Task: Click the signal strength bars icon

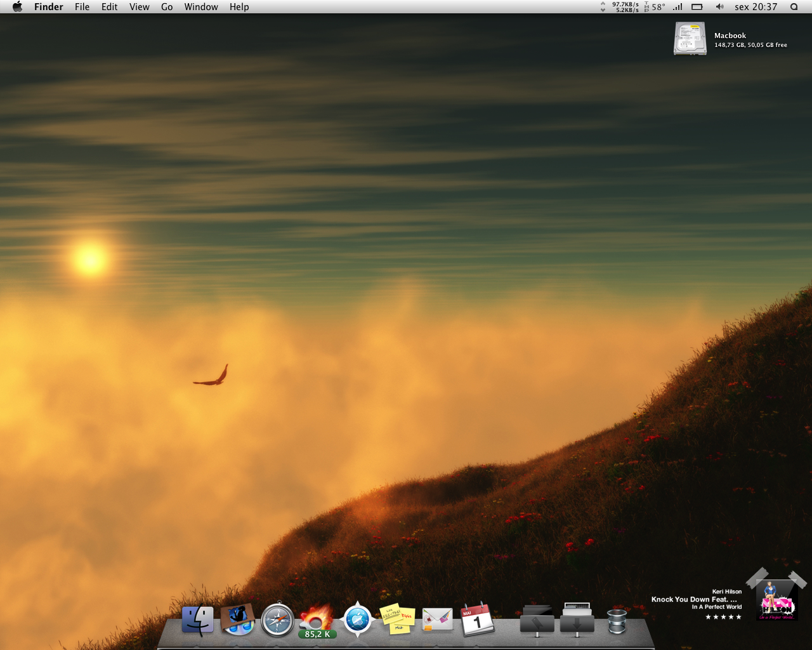Action: pos(678,7)
